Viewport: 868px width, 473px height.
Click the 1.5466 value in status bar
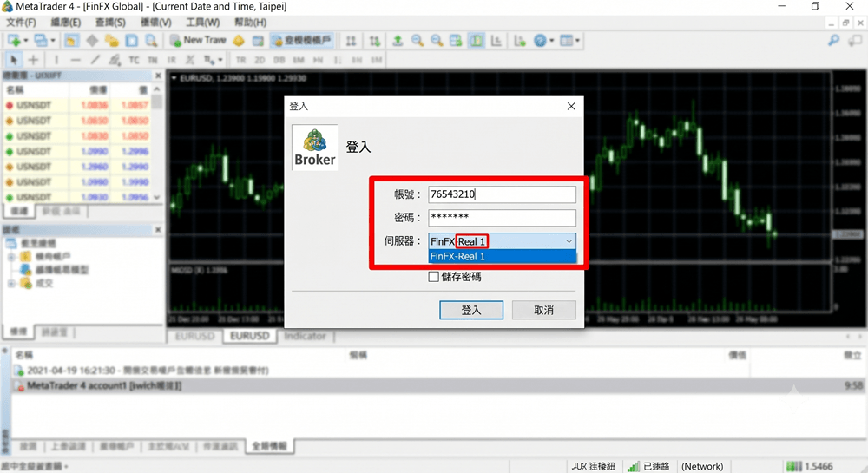point(819,466)
